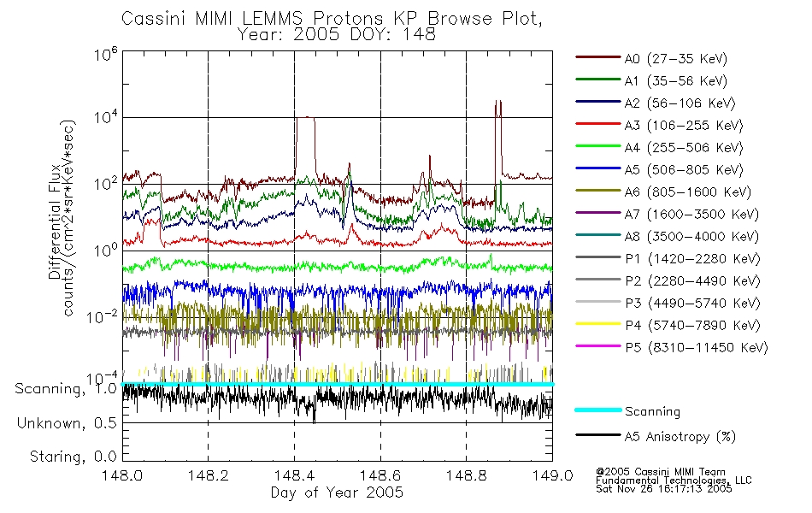Viewport: 812px width, 513px height.
Task: Click the x-axis tick label 148.2
Action: [209, 475]
